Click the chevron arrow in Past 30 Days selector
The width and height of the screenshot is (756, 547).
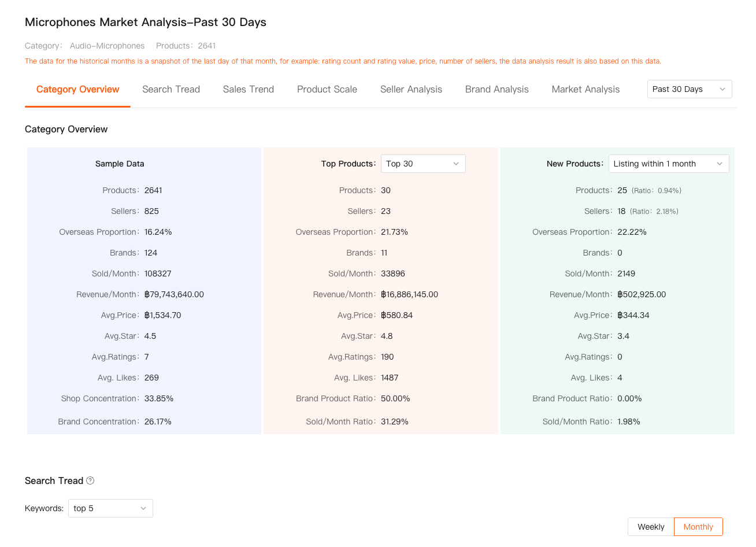coord(722,89)
